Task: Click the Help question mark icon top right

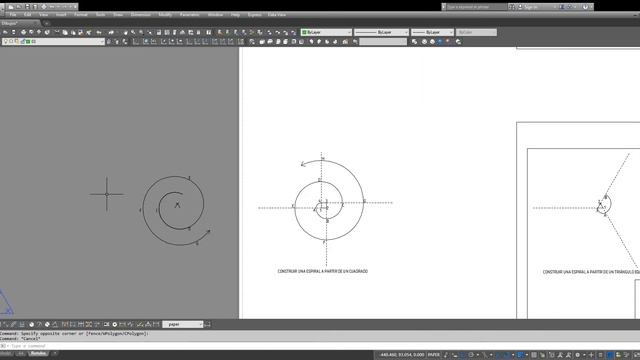Action: (585, 7)
